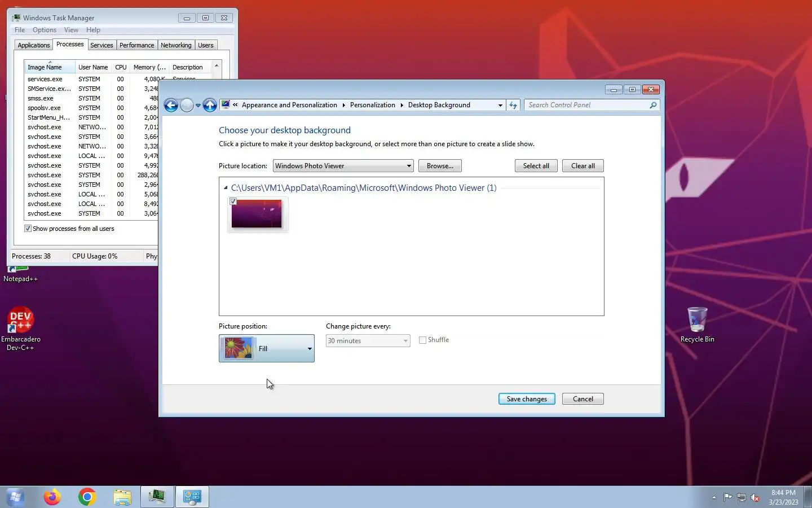This screenshot has width=812, height=508.
Task: Click the Notepad++ desktop shortcut label
Action: 20,279
